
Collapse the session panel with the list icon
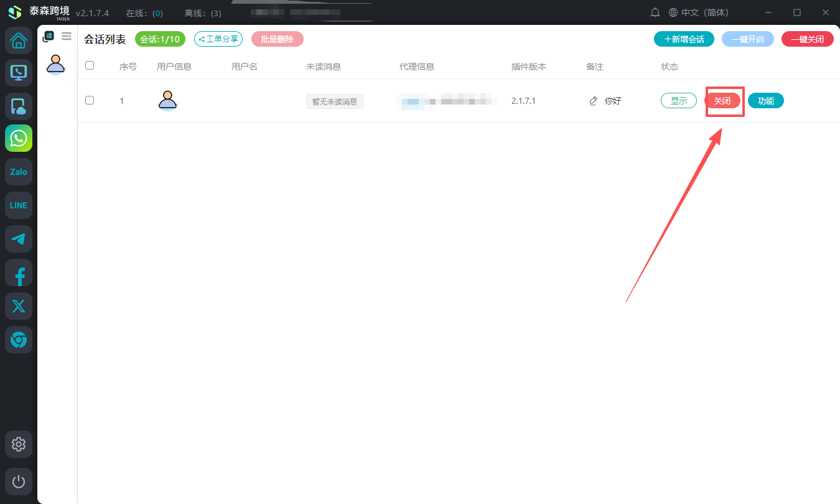67,37
